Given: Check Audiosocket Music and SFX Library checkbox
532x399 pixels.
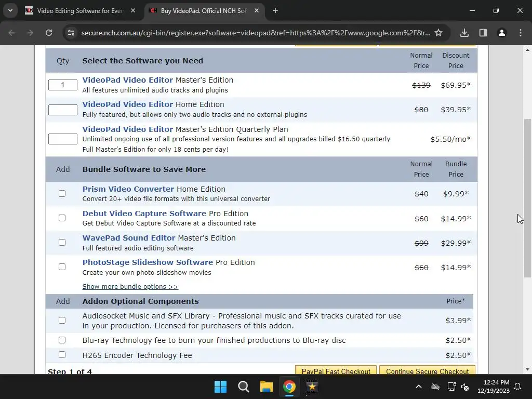Looking at the screenshot, I should click(62, 320).
